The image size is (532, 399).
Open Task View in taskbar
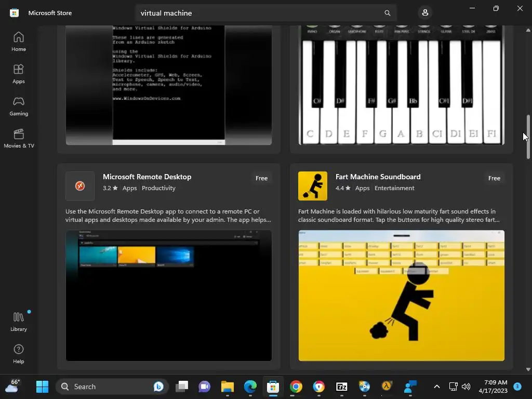pyautogui.click(x=182, y=387)
